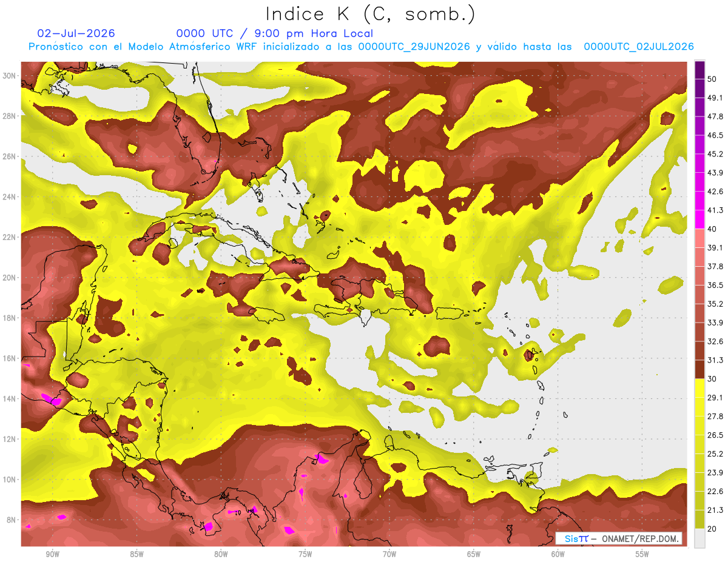Select the 20N latitude label
Viewport: 728px width, 562px height.
[x=10, y=277]
